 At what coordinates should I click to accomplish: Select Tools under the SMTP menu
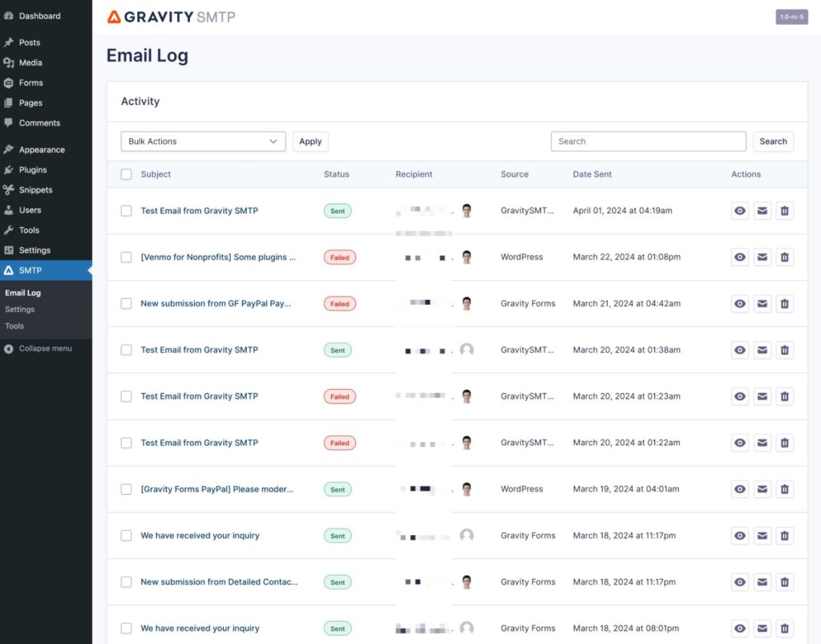pos(14,326)
